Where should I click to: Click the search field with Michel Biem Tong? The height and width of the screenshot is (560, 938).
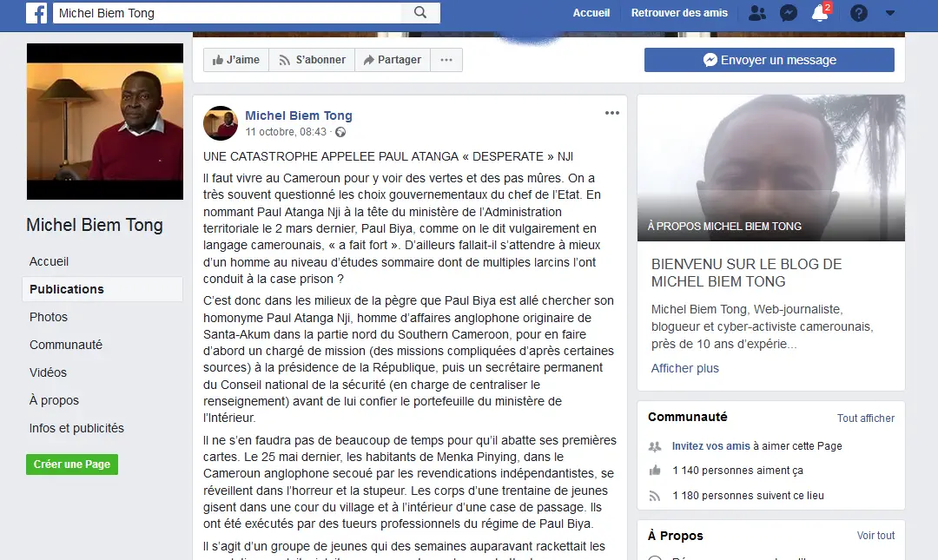228,13
